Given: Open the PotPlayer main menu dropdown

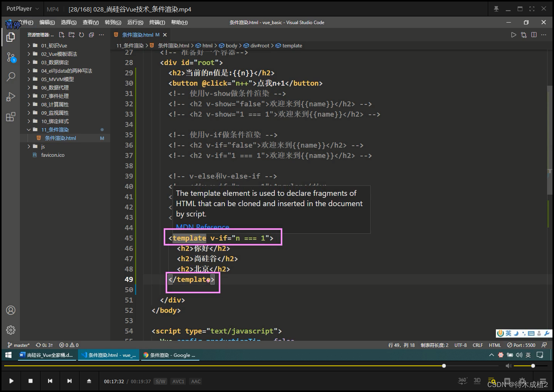Looking at the screenshot, I should pyautogui.click(x=23, y=9).
